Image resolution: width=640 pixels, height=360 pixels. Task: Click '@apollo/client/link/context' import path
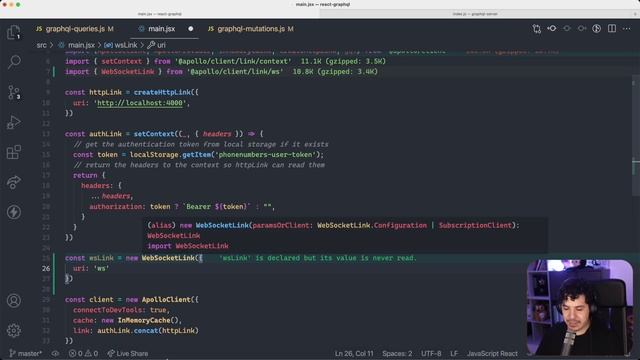[233, 61]
